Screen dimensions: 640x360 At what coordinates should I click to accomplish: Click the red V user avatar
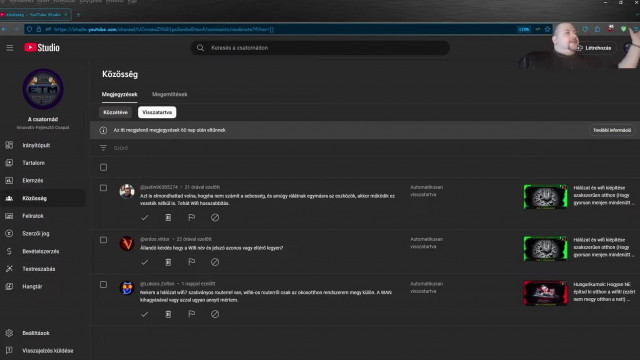pos(127,243)
